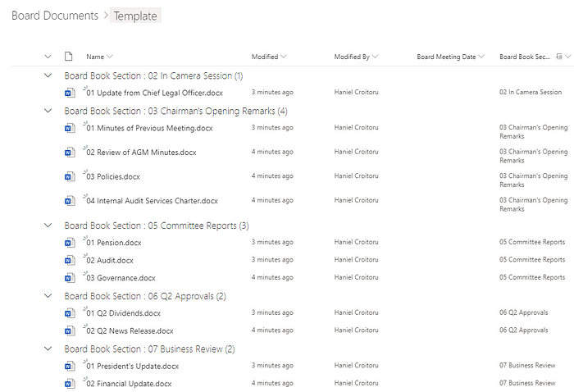Screen dimensions: 574x392
Task: Click Word icon for 02 Financial Update.docx
Action: pyautogui.click(x=69, y=384)
